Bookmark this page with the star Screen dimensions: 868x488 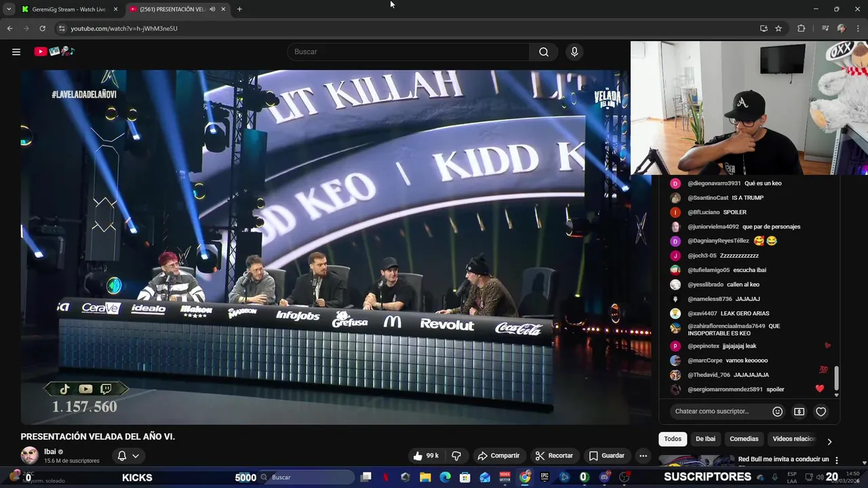click(778, 28)
